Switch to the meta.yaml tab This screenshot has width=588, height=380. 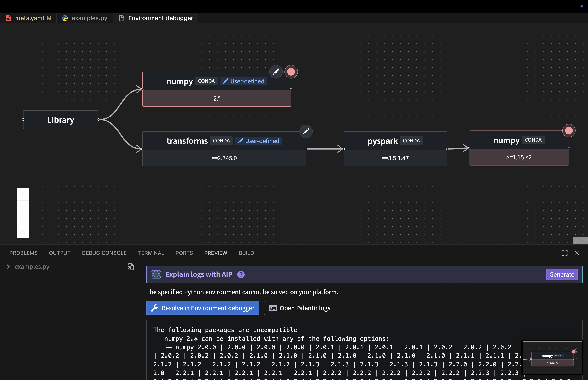point(28,18)
